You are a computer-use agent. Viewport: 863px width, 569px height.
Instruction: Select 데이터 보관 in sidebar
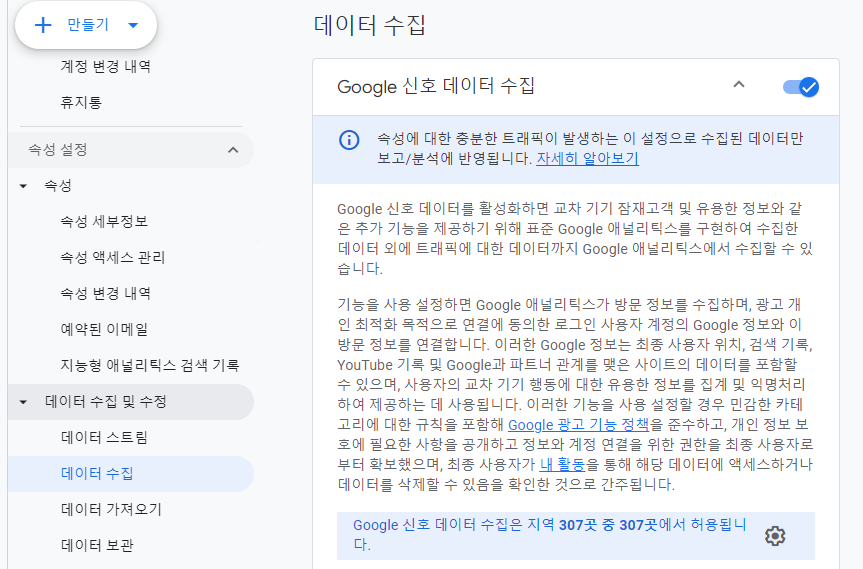pyautogui.click(x=97, y=545)
